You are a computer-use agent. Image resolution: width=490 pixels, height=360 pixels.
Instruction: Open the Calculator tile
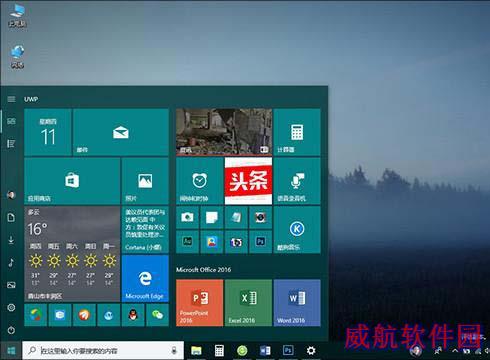(x=297, y=132)
